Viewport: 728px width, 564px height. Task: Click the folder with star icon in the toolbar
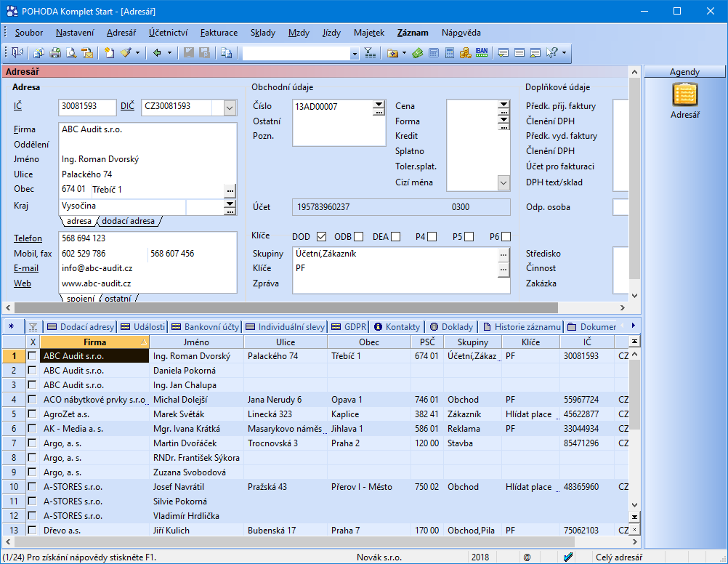pyautogui.click(x=392, y=53)
